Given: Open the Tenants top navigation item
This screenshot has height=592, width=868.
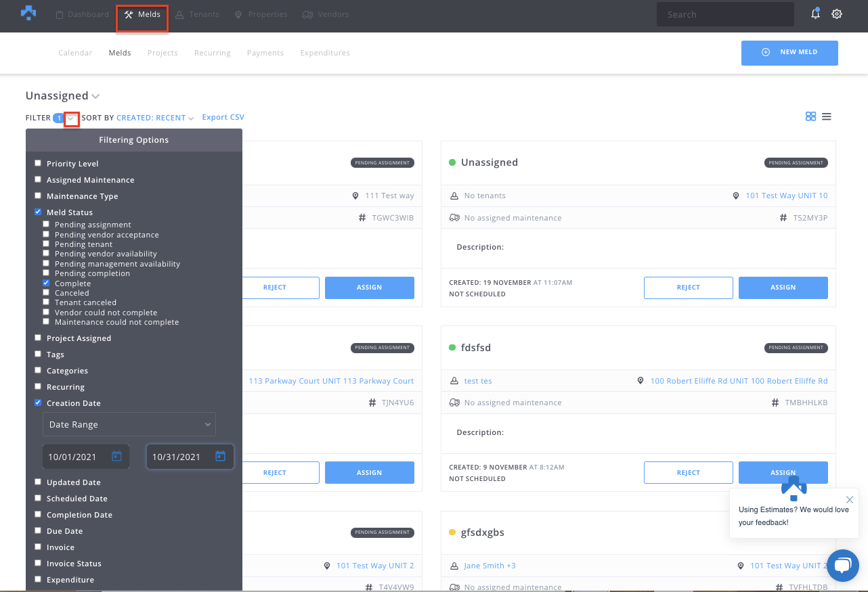Looking at the screenshot, I should (x=198, y=15).
